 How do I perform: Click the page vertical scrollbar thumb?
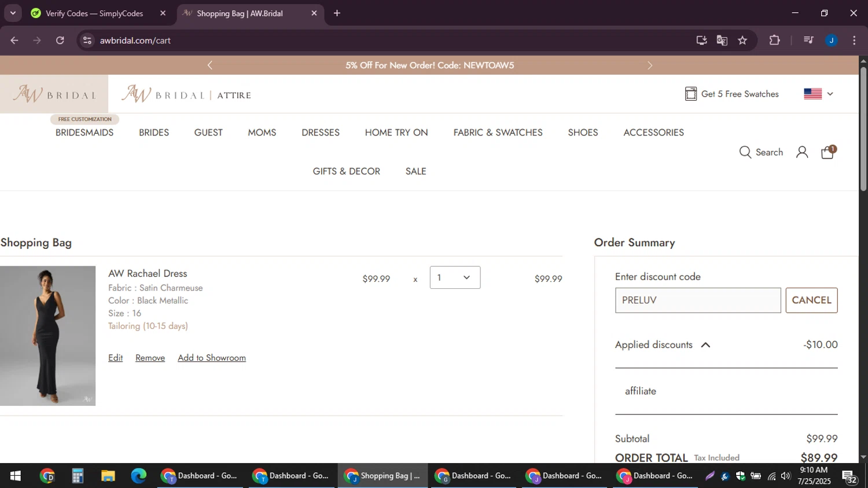[x=863, y=129]
